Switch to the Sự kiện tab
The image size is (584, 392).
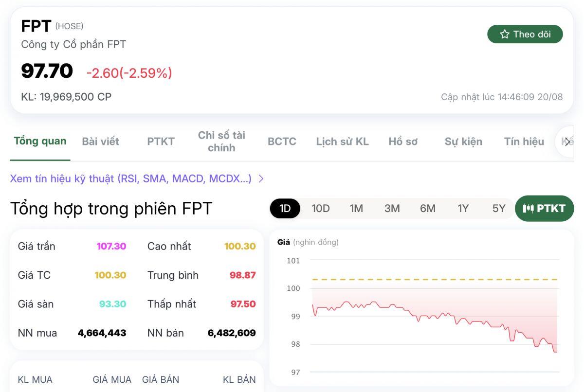coord(463,141)
